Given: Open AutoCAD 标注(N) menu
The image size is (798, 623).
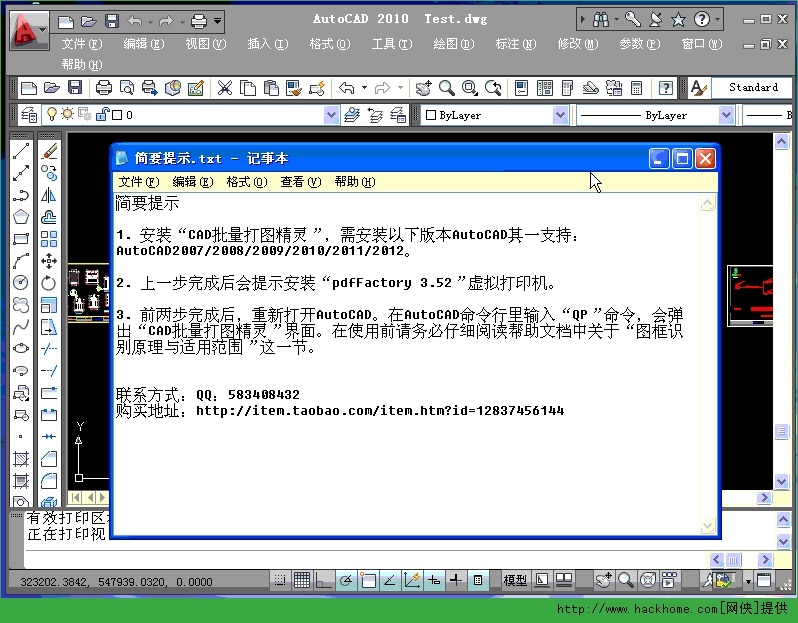Looking at the screenshot, I should 516,44.
